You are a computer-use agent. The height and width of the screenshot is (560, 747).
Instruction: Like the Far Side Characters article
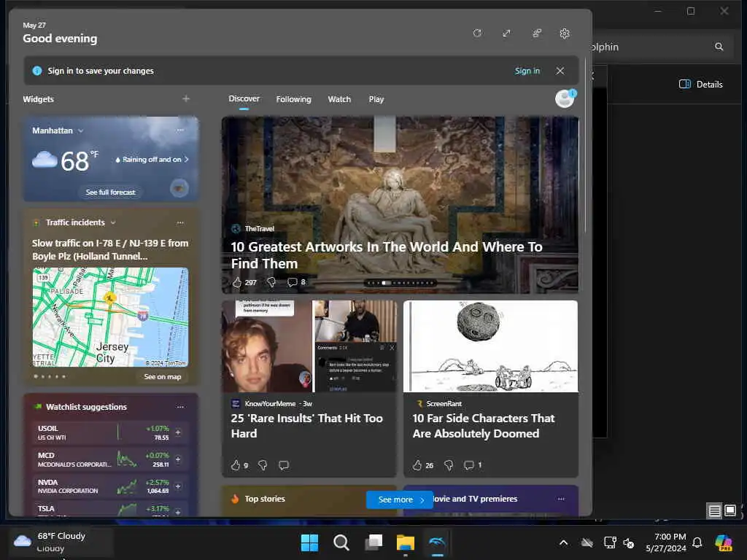[x=417, y=465]
